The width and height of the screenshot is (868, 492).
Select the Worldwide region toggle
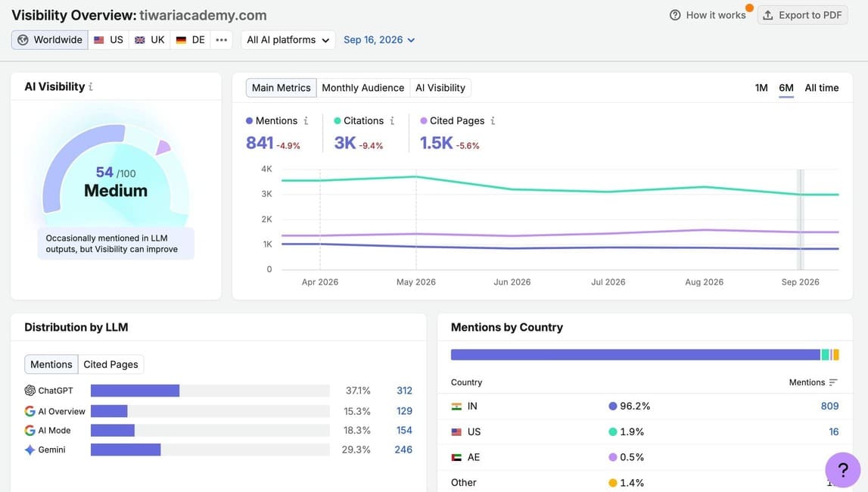(50, 40)
